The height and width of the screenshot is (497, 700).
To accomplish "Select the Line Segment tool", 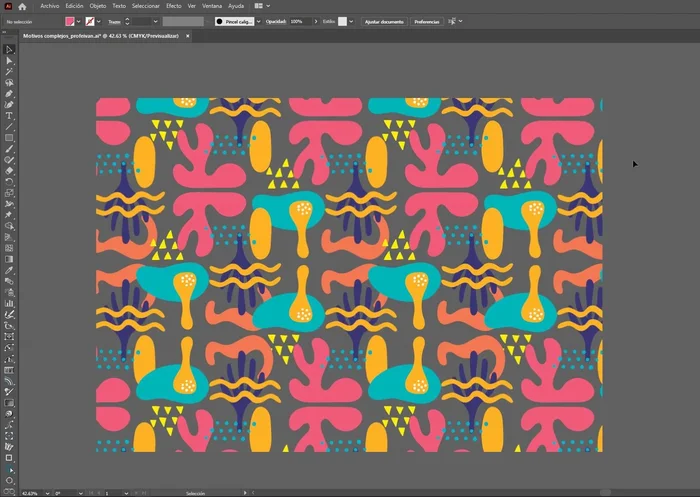I will pyautogui.click(x=9, y=126).
